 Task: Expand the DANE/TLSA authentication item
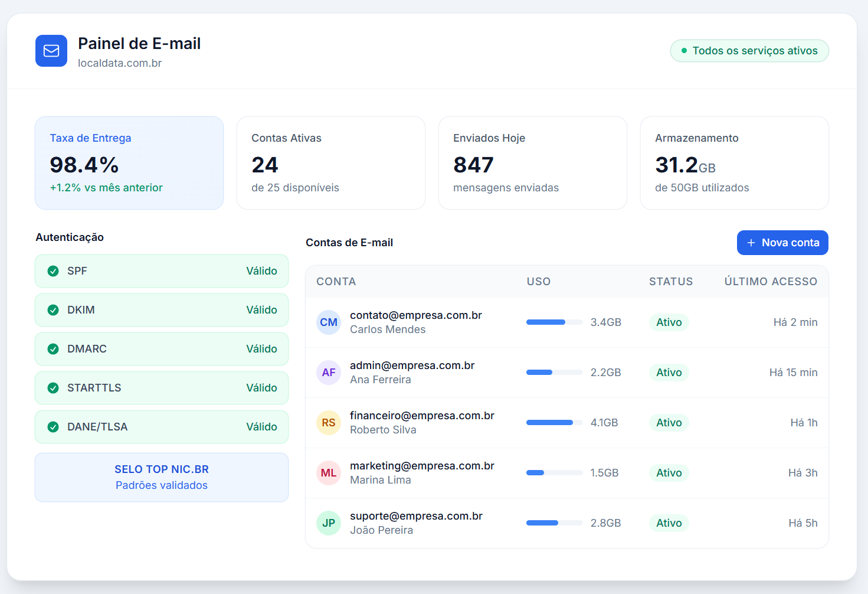161,426
